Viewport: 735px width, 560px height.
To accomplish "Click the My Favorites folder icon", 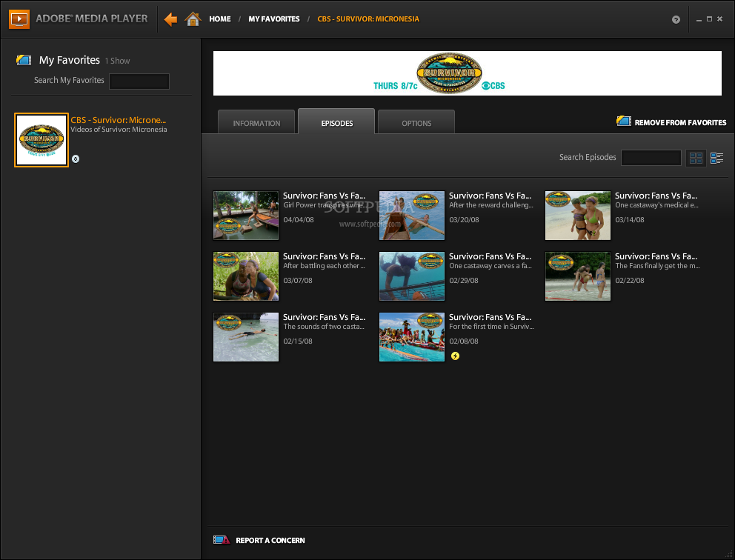I will tap(24, 60).
